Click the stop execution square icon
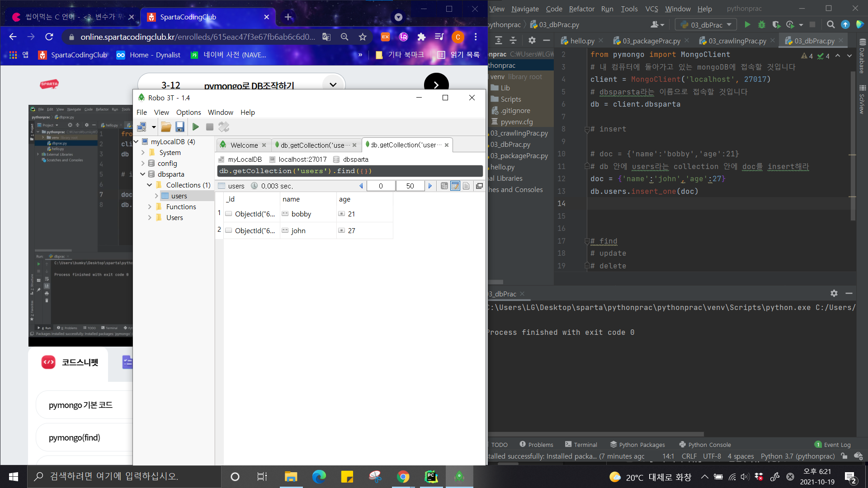Viewport: 868px width, 488px height. pyautogui.click(x=209, y=127)
